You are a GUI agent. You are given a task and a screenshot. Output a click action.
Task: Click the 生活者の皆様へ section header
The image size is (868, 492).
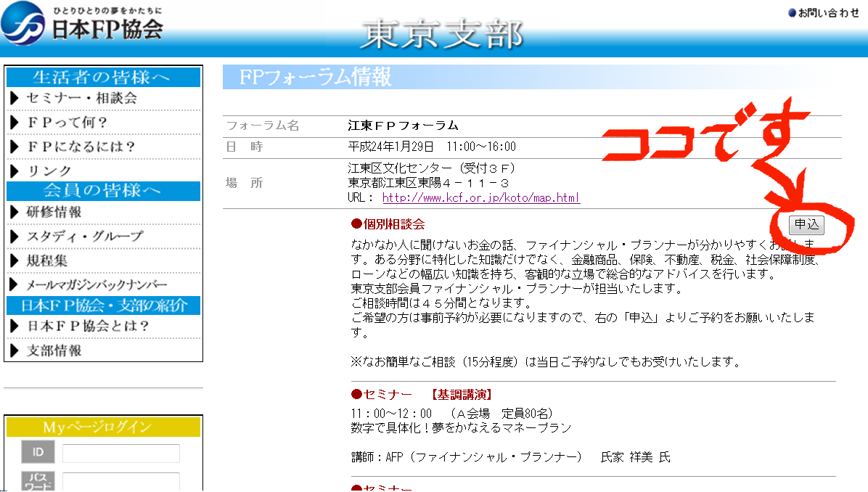(104, 77)
